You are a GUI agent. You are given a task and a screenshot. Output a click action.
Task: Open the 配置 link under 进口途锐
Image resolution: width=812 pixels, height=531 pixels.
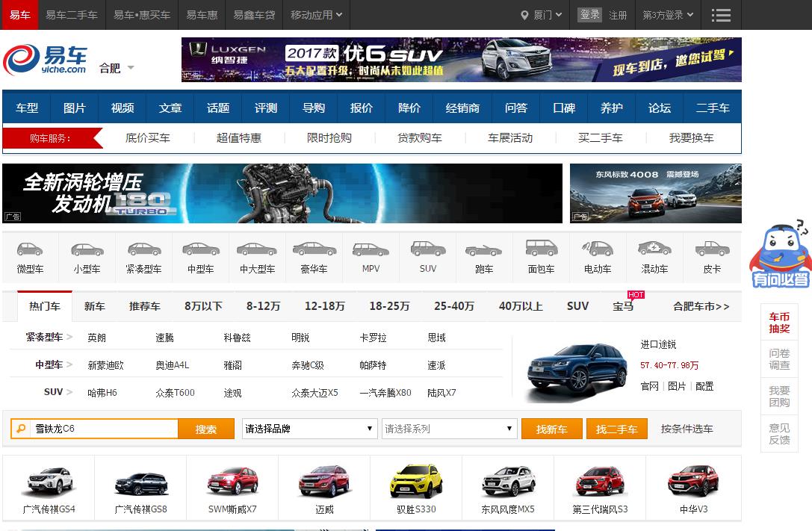tap(704, 386)
